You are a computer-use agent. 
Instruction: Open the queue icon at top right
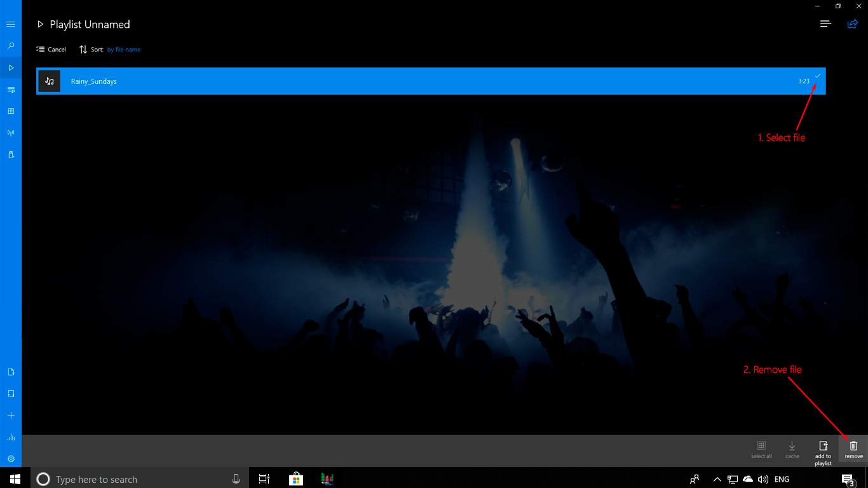[825, 24]
